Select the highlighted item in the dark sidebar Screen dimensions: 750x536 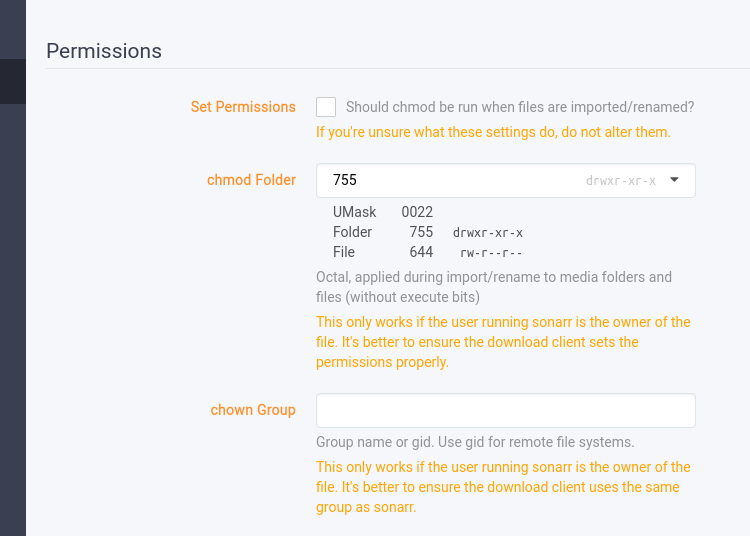[13, 81]
